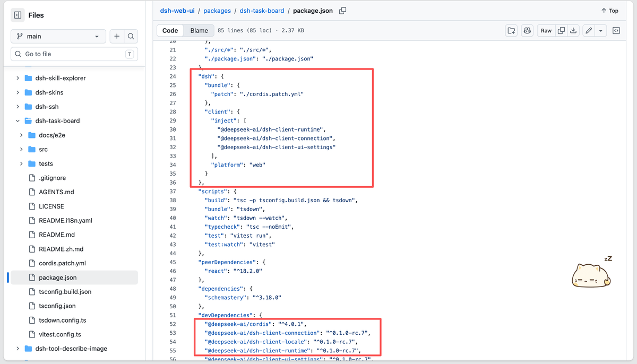This screenshot has height=364, width=637.
Task: Expand the dsh-skill-explorer folder
Action: pyautogui.click(x=18, y=78)
